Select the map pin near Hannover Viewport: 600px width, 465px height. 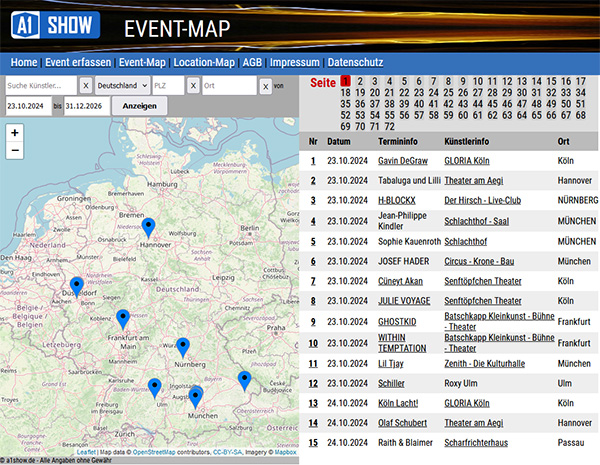(x=148, y=228)
